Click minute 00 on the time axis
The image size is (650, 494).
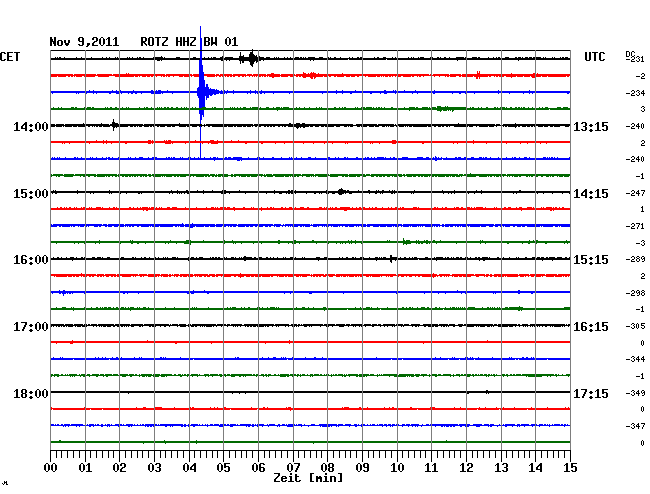click(50, 468)
